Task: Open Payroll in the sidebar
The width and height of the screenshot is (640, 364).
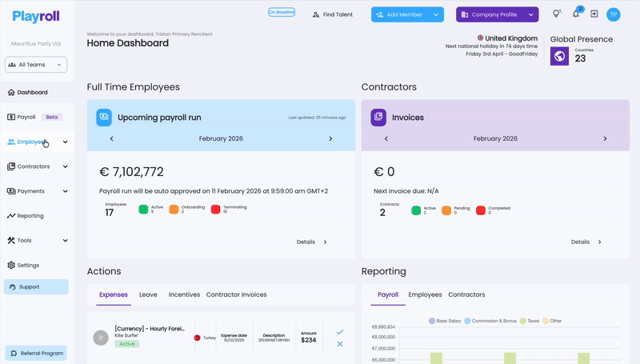Action: 26,117
